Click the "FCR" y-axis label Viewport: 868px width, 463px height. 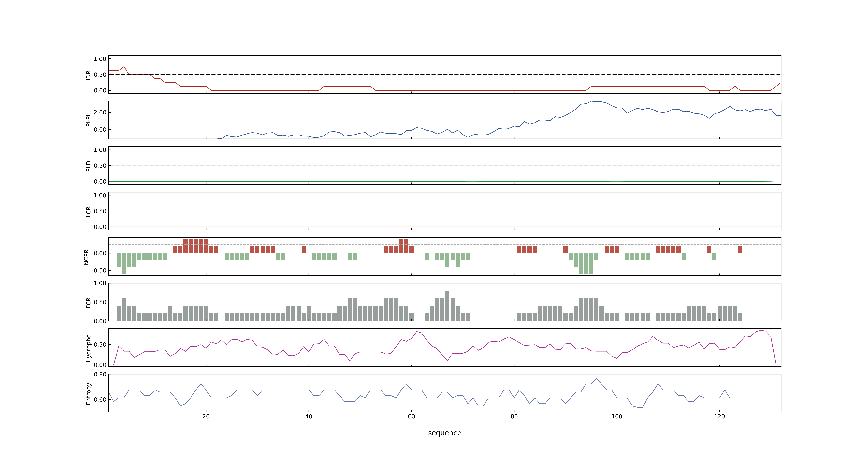[x=88, y=302]
